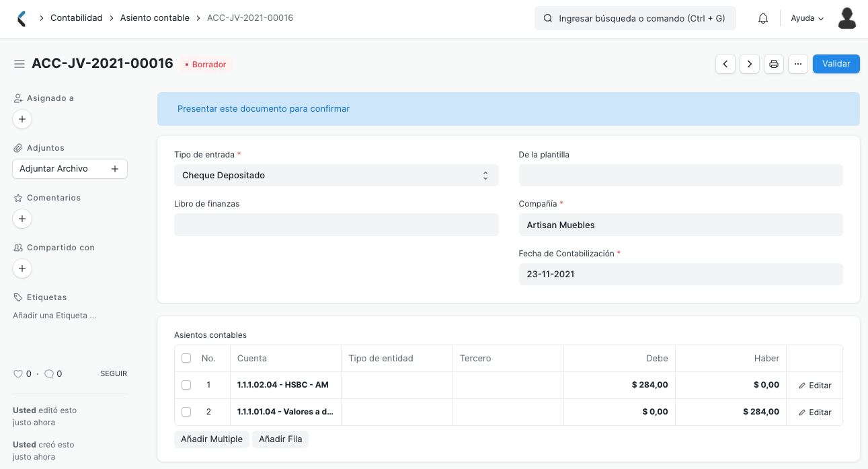Click the Borrador status badge

[x=206, y=65]
